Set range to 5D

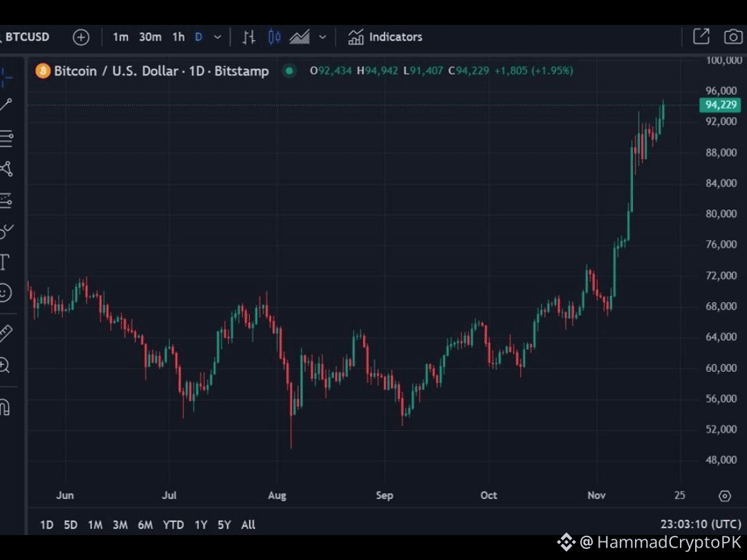[71, 525]
